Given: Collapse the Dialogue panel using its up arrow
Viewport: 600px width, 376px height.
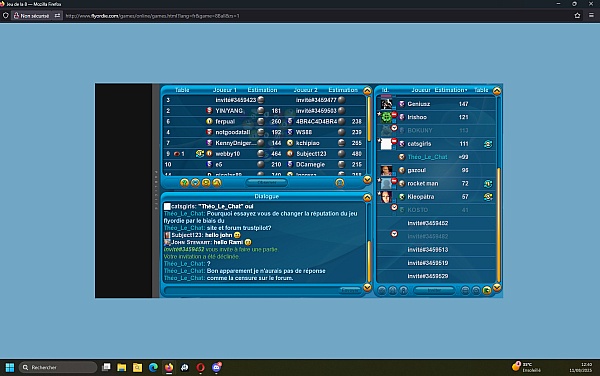Looking at the screenshot, I should pyautogui.click(x=367, y=197).
